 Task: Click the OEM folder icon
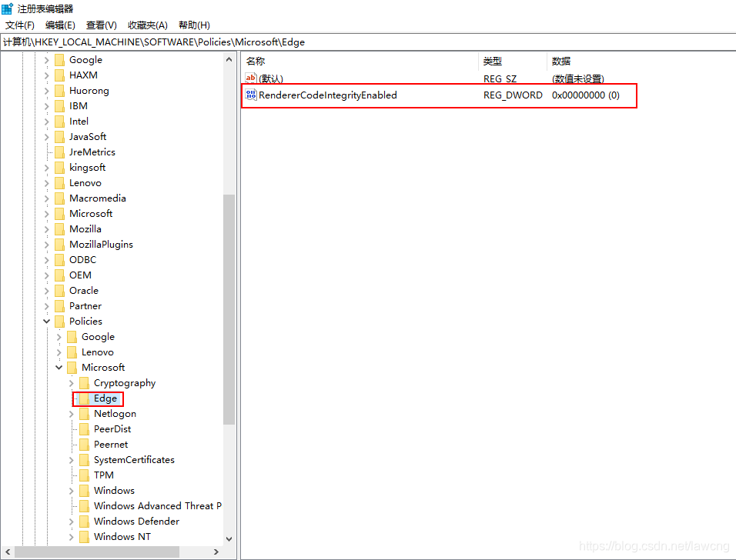click(x=59, y=275)
